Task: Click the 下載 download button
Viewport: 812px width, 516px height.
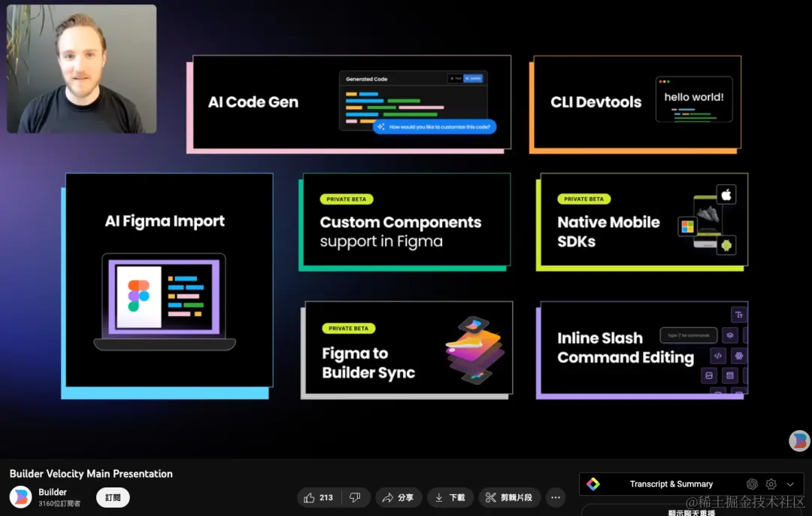Action: coord(450,497)
